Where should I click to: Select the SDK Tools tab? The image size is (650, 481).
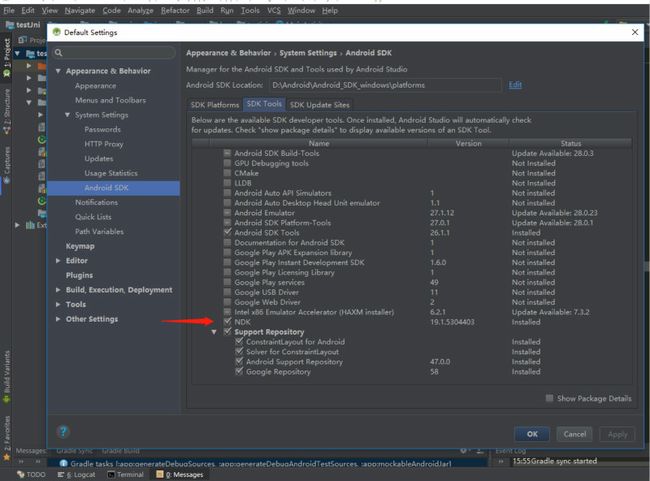click(264, 104)
